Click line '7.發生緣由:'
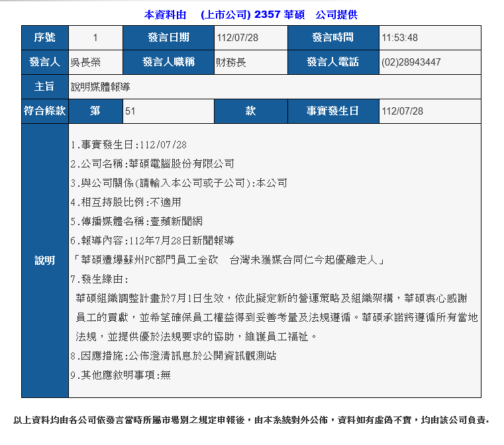This screenshot has height=445, width=504. point(99,279)
